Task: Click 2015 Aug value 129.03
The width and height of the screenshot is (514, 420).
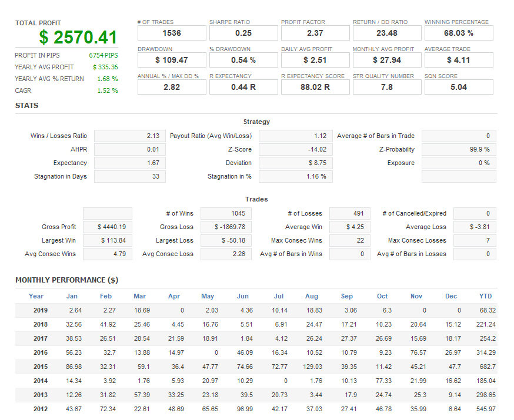Action: (313, 367)
